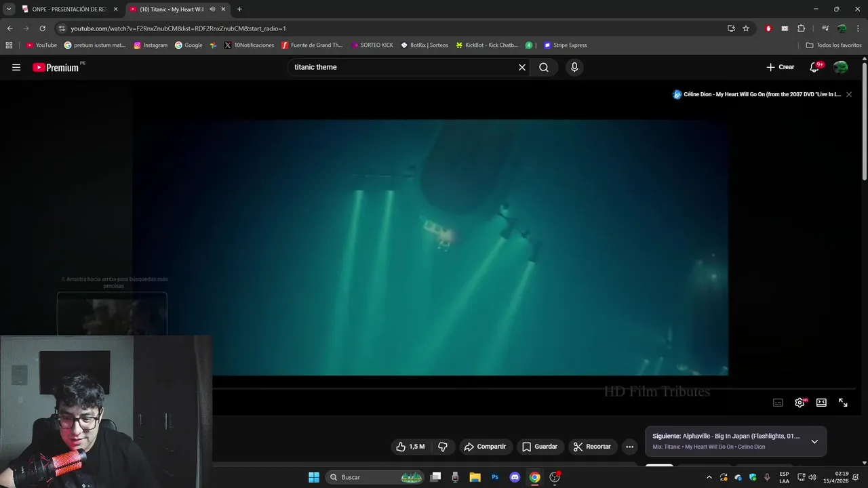Save video with Guardar button
The image size is (868, 488).
click(540, 447)
